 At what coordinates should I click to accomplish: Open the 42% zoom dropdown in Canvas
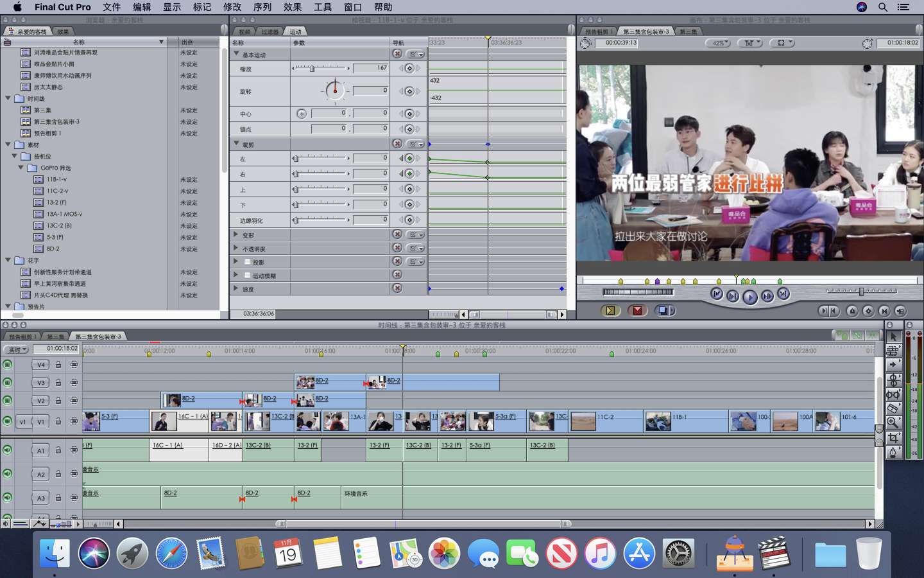click(718, 43)
